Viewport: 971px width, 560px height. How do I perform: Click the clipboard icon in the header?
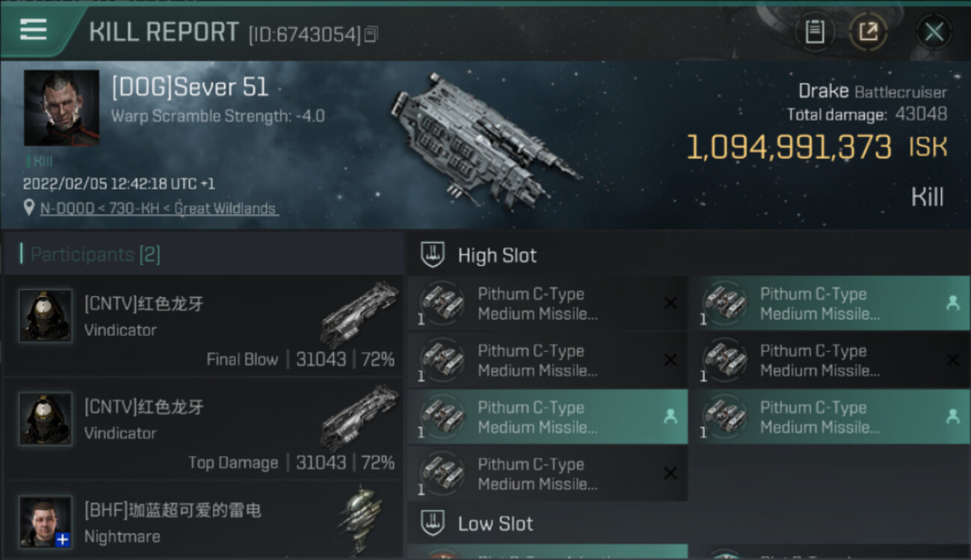814,31
